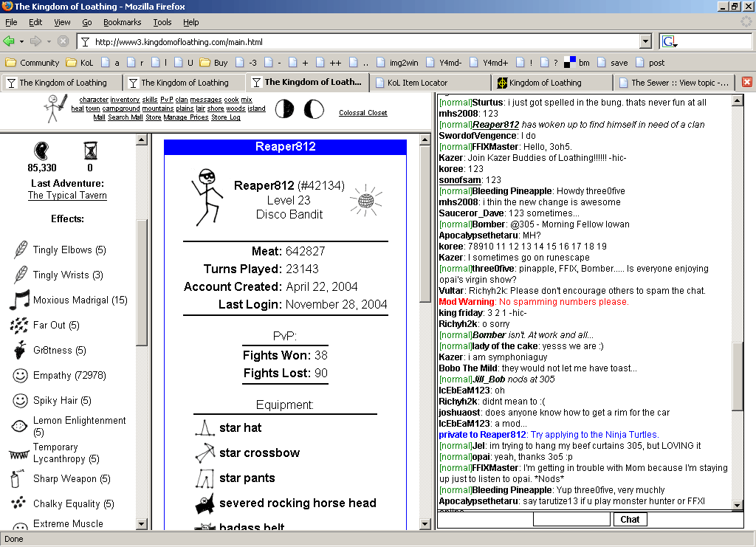Open the campground link

[121, 109]
